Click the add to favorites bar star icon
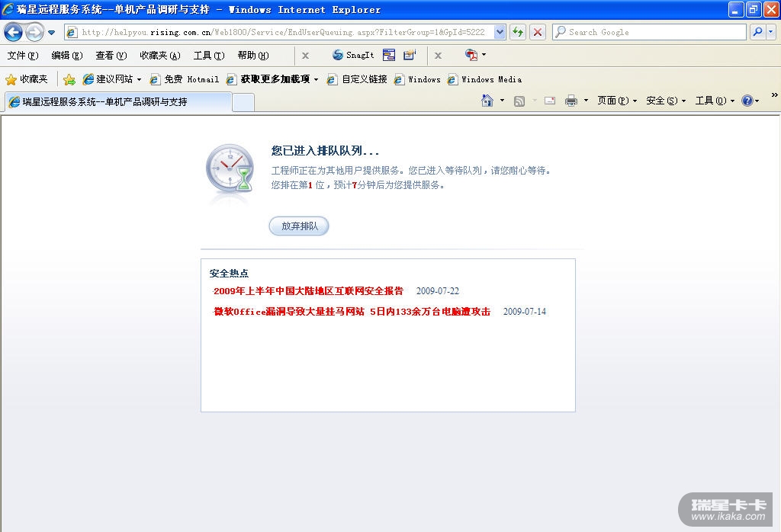The image size is (781, 532). [x=69, y=79]
